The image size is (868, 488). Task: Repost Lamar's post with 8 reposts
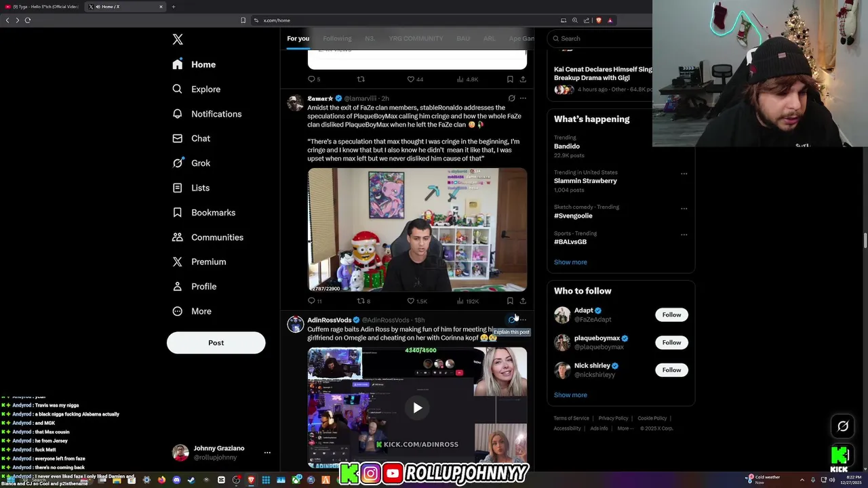pos(363,301)
